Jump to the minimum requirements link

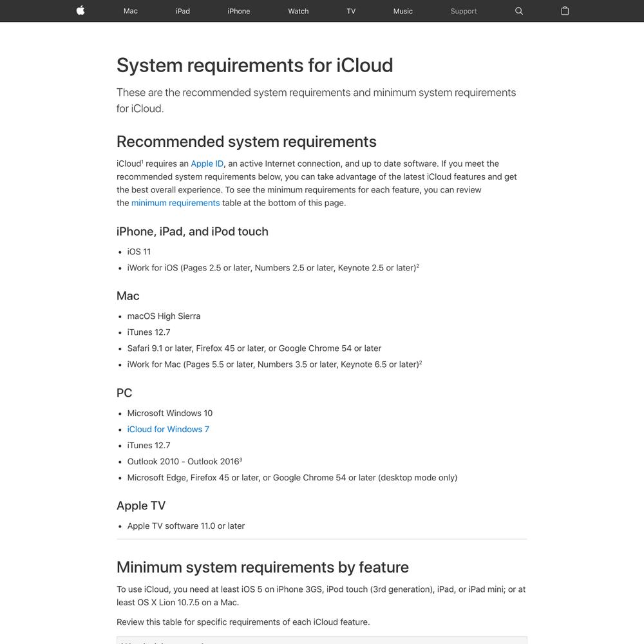pos(175,203)
